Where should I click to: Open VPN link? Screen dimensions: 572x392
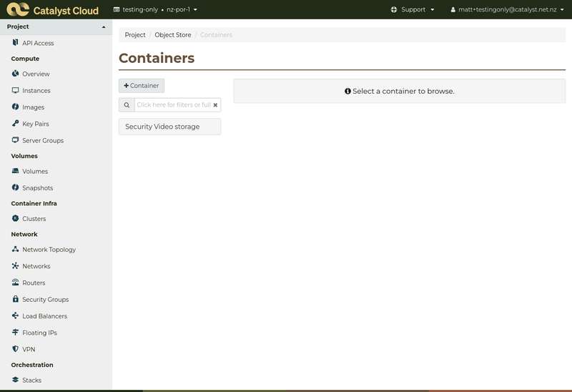point(29,349)
